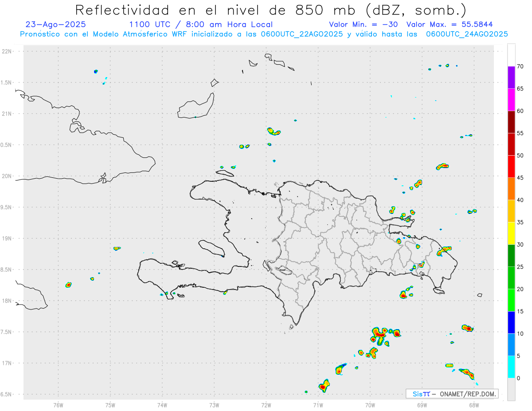Pick the bright green 15–20 dBZ colorbar segment
This screenshot has width=532, height=411.
point(511,300)
